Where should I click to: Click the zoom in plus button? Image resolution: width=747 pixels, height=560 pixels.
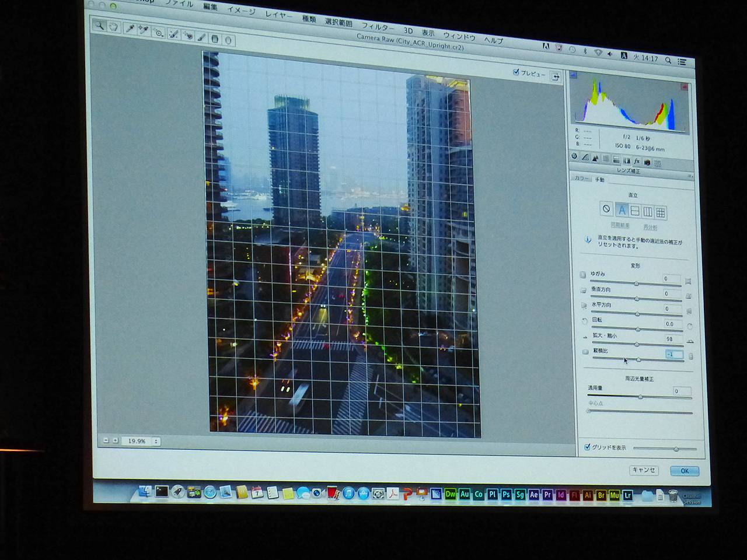point(116,441)
